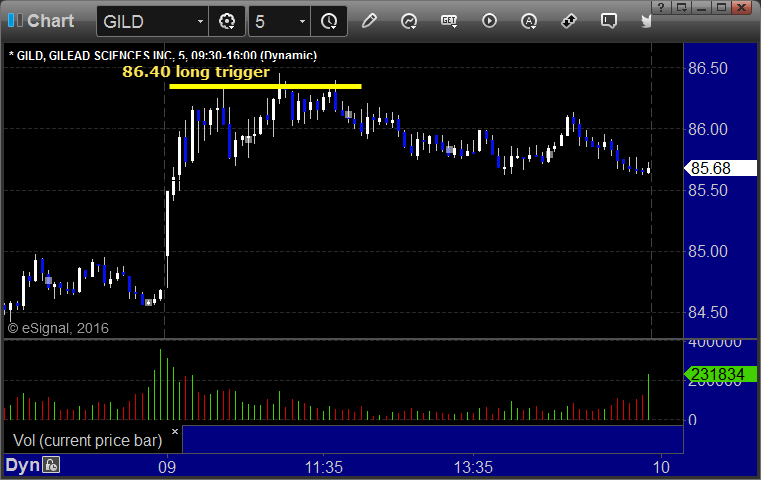761x480 pixels.
Task: Click the 11:35 time axis label
Action: pos(324,467)
